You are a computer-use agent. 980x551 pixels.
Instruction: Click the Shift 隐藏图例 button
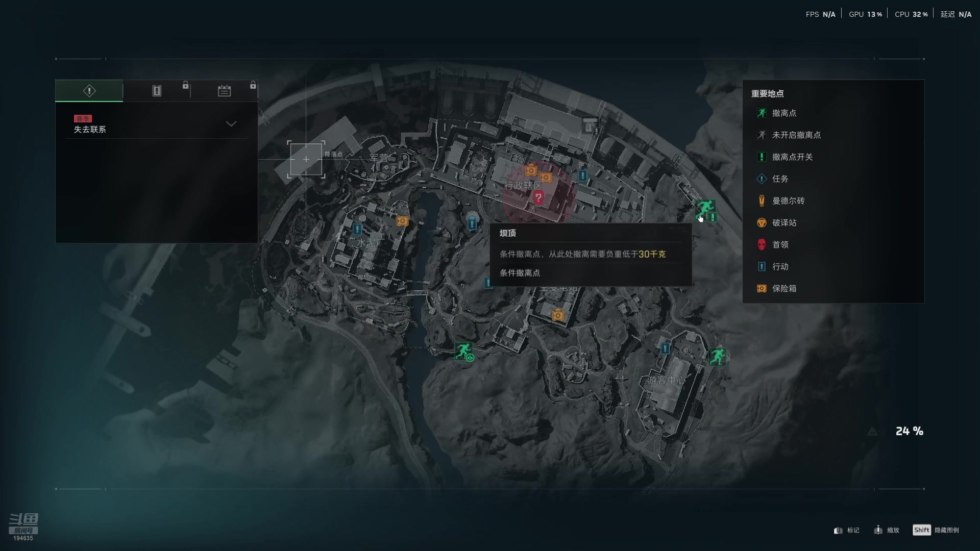coord(936,530)
